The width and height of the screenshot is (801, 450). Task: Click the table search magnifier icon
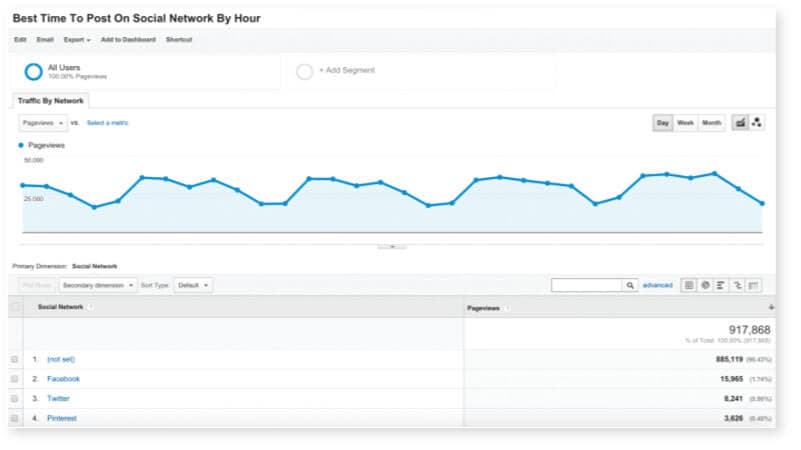[630, 285]
